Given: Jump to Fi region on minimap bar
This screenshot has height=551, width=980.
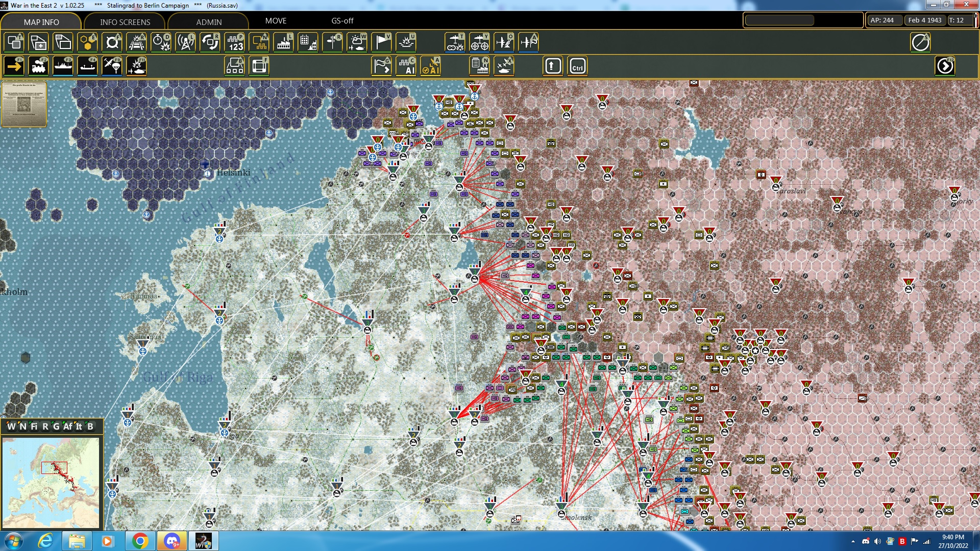Looking at the screenshot, I should click(x=34, y=427).
